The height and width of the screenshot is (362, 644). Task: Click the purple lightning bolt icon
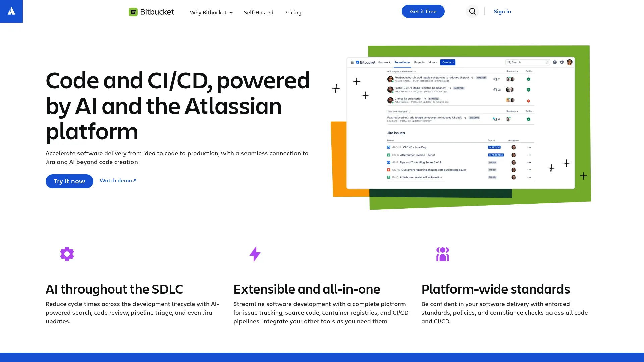pyautogui.click(x=255, y=254)
